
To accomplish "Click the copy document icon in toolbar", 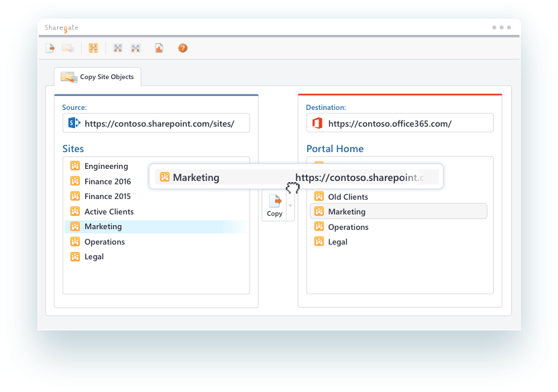I will tap(50, 48).
